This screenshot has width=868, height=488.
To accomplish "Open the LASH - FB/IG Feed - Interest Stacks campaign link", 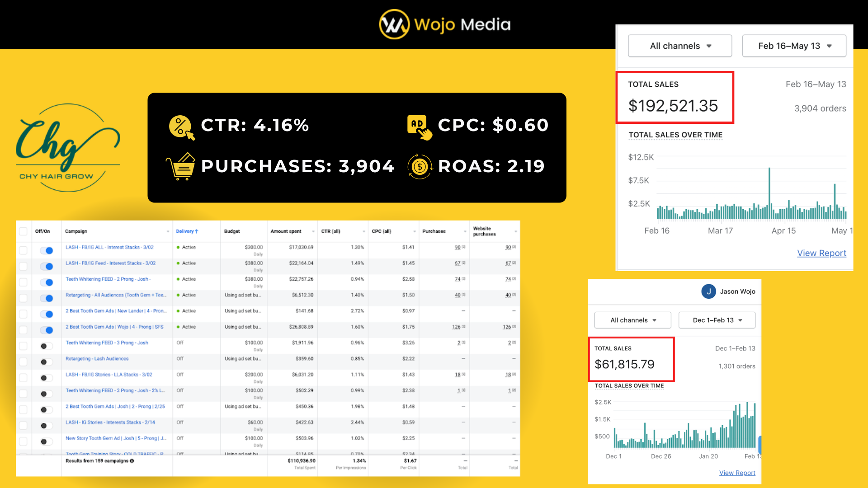I will (110, 263).
